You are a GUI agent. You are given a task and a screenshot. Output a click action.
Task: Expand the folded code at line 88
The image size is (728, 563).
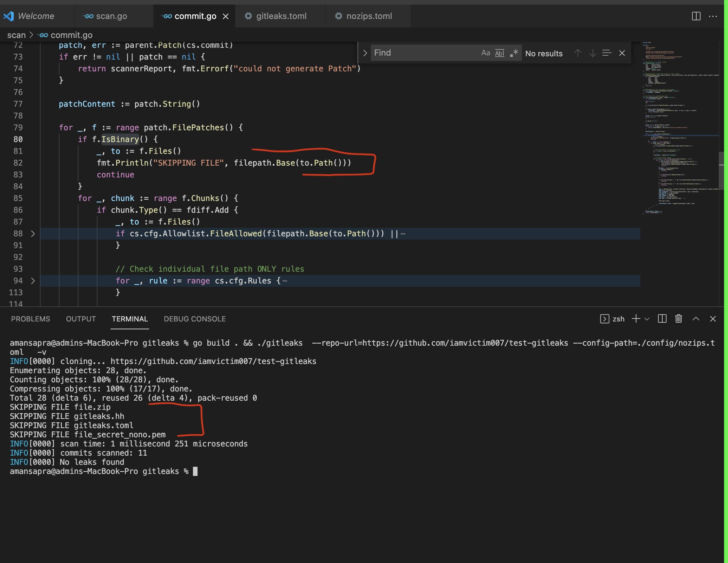[x=32, y=233]
